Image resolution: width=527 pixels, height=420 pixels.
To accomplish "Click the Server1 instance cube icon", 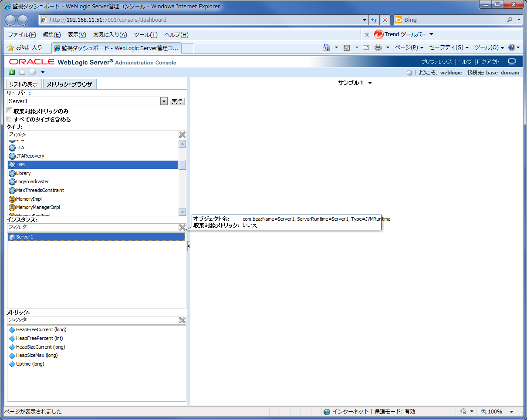I will coord(12,237).
